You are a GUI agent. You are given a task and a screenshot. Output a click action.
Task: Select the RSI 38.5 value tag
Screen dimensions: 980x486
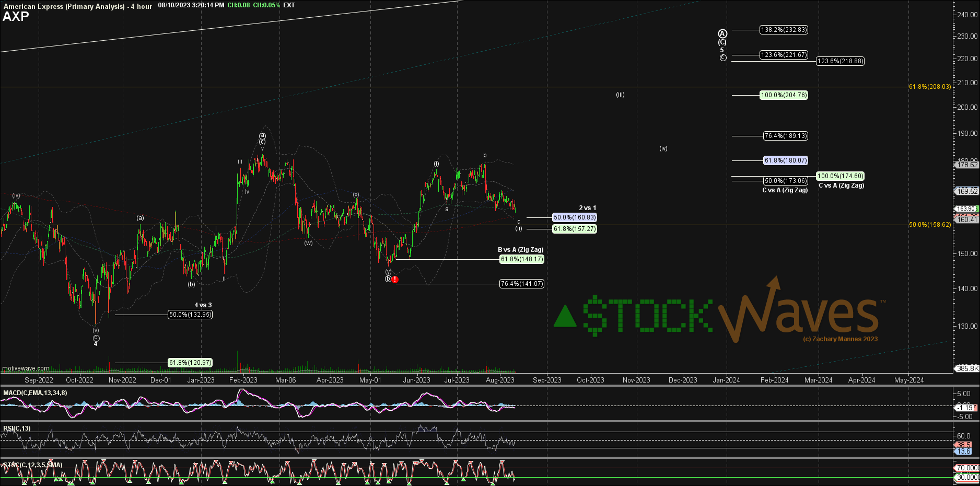click(x=963, y=445)
